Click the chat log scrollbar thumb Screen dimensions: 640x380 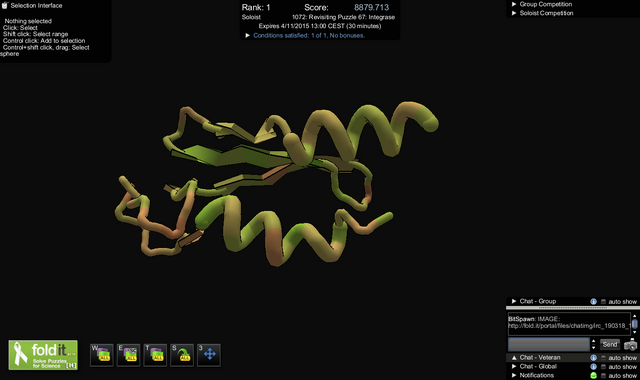[x=634, y=324]
